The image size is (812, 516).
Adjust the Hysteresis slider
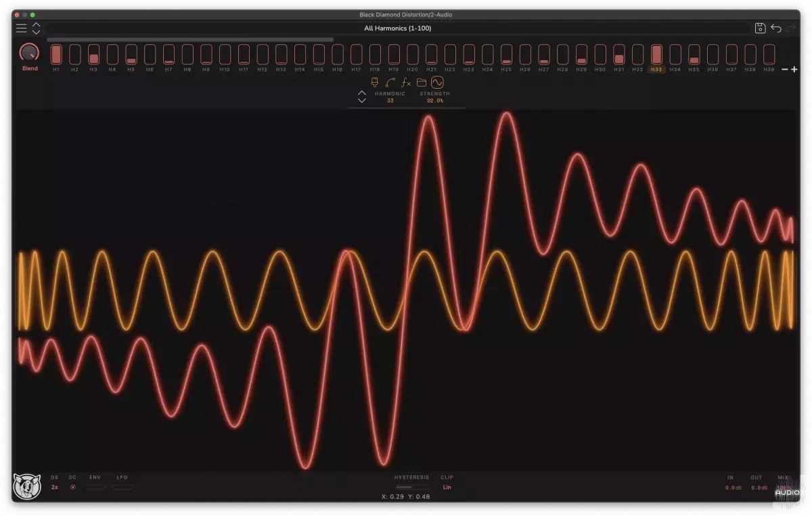point(412,487)
